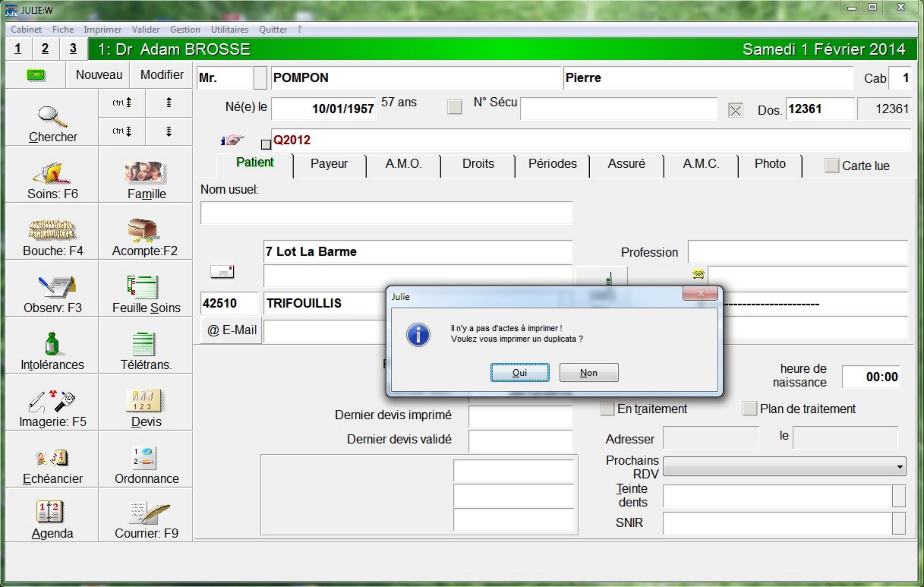The height and width of the screenshot is (587, 924).
Task: Click Oui to print a duplicate
Action: 519,373
